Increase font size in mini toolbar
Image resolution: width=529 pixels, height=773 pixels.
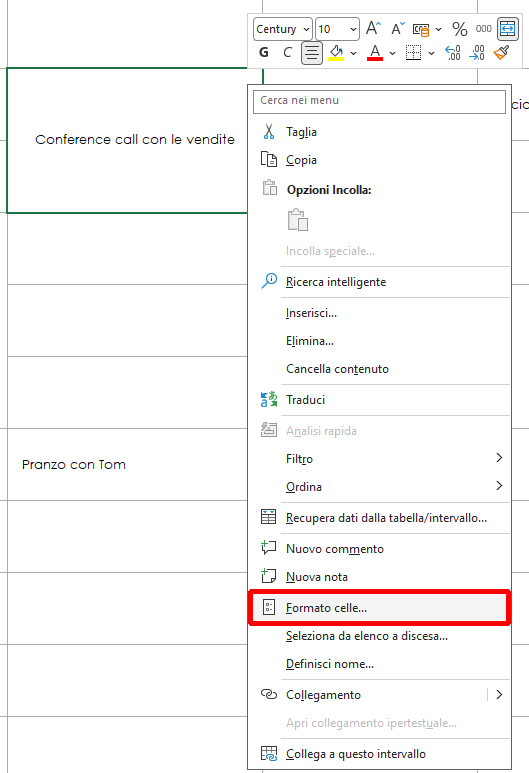point(373,29)
